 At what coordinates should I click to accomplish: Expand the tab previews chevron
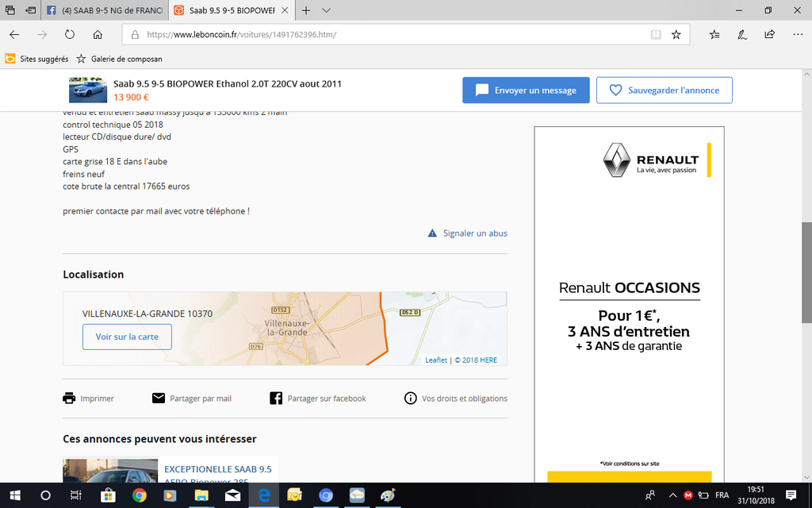point(326,10)
